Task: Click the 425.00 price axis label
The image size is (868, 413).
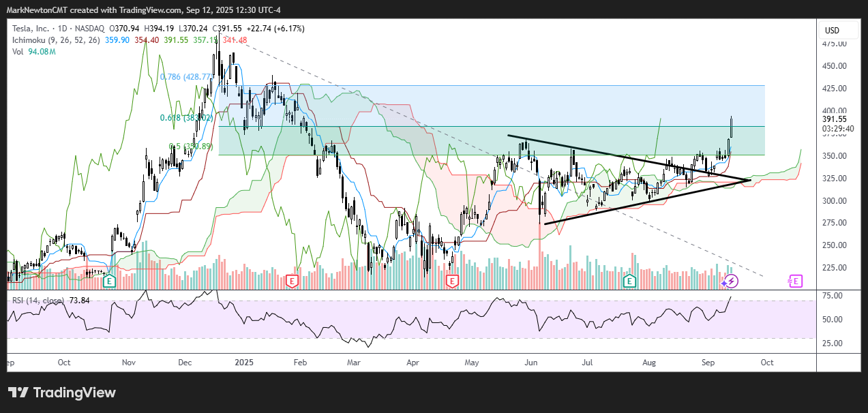Action: (835, 89)
